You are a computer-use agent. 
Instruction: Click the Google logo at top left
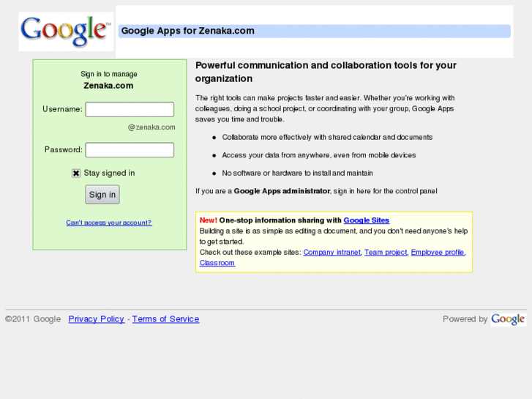(x=66, y=31)
